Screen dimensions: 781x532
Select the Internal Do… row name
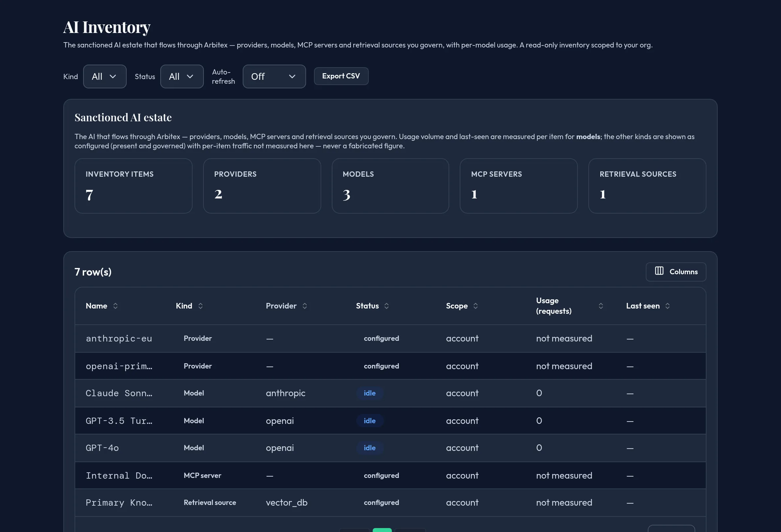coord(119,476)
